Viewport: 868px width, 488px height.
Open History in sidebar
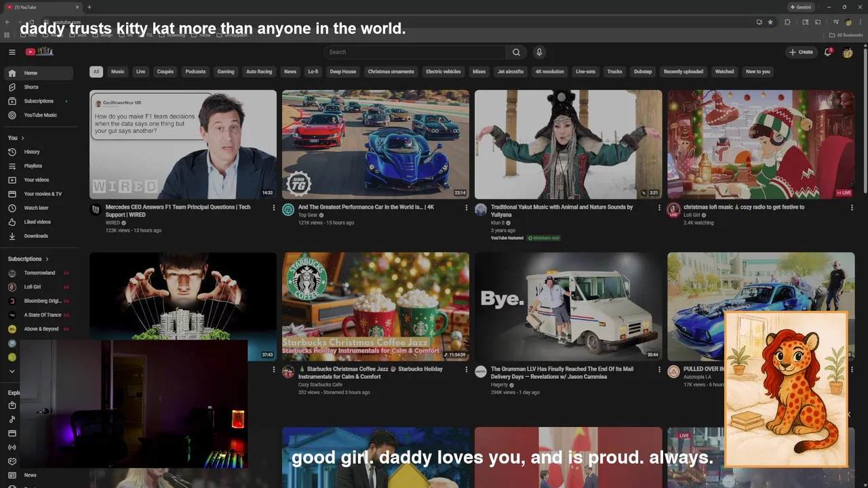[x=38, y=152]
